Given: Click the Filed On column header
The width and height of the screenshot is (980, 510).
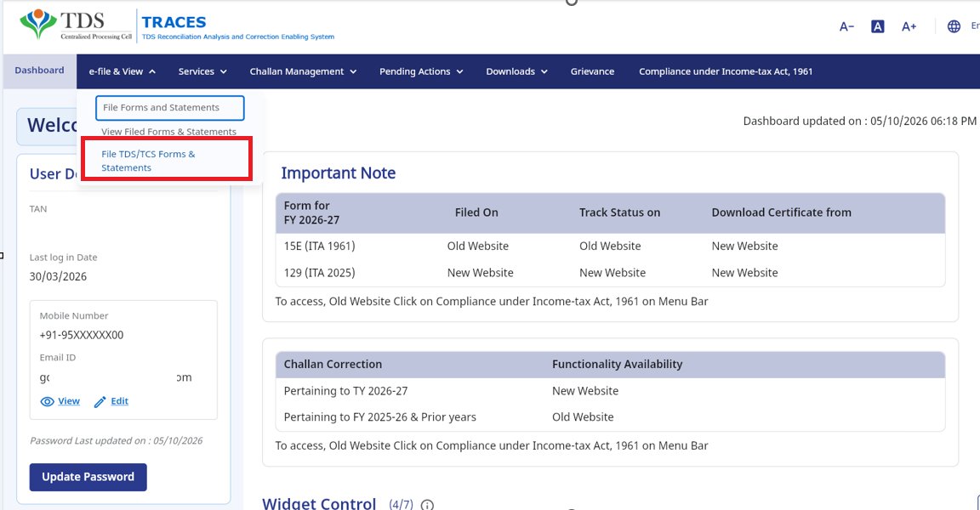Looking at the screenshot, I should pyautogui.click(x=476, y=212).
